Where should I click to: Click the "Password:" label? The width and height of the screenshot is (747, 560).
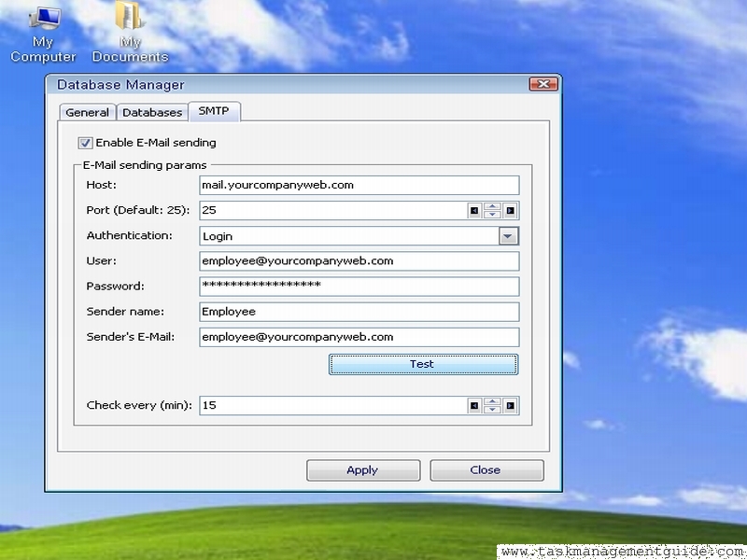[115, 287]
